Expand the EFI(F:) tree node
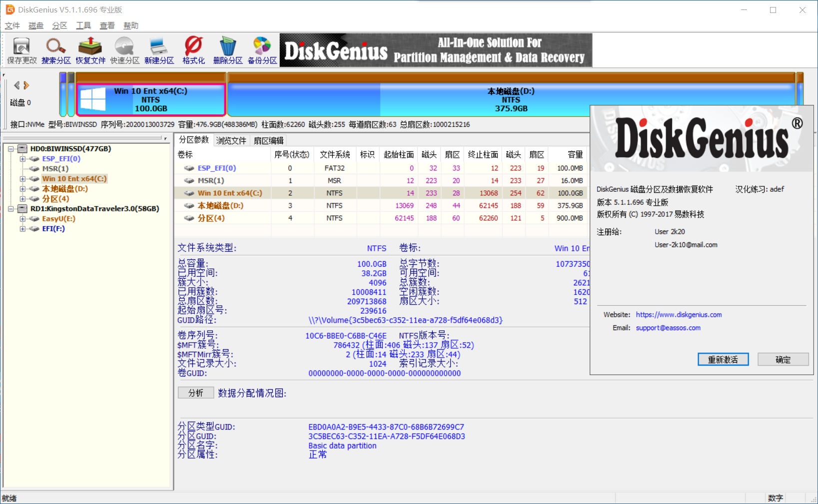Viewport: 818px width, 504px height. [x=22, y=229]
